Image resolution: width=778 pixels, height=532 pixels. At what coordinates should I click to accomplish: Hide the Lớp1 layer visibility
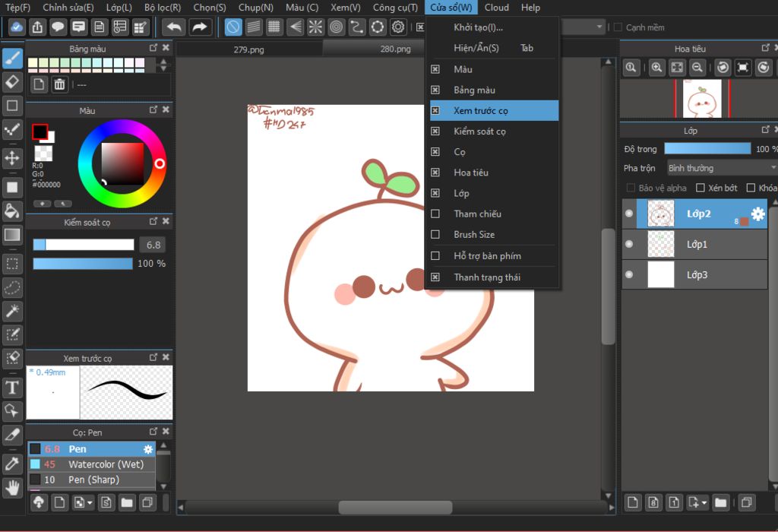point(628,244)
